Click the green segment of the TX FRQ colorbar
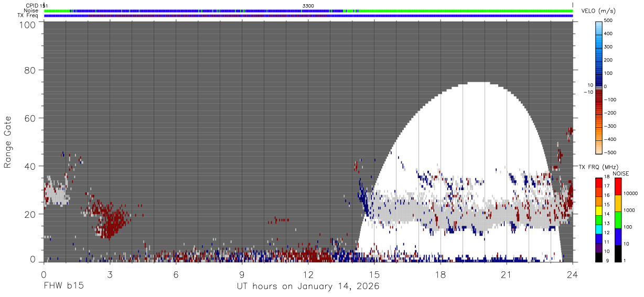 coord(598,219)
